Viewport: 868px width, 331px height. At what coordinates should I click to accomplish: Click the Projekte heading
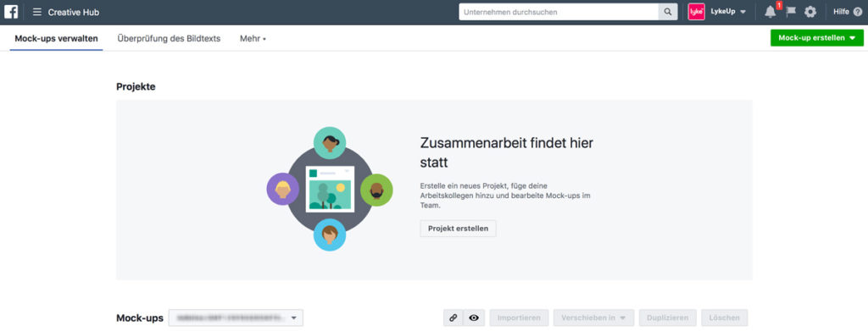click(136, 86)
